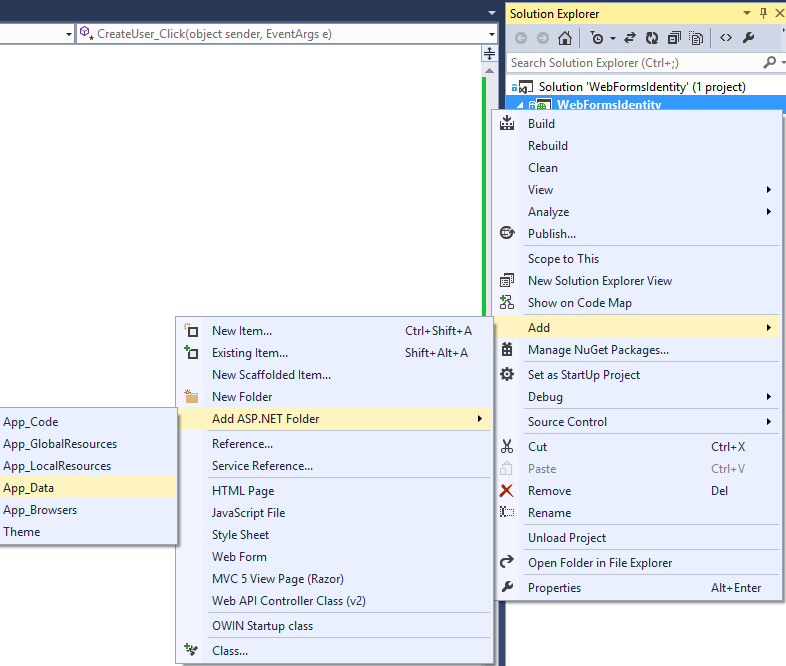Click Build in the context menu
The height and width of the screenshot is (666, 786).
(x=541, y=124)
